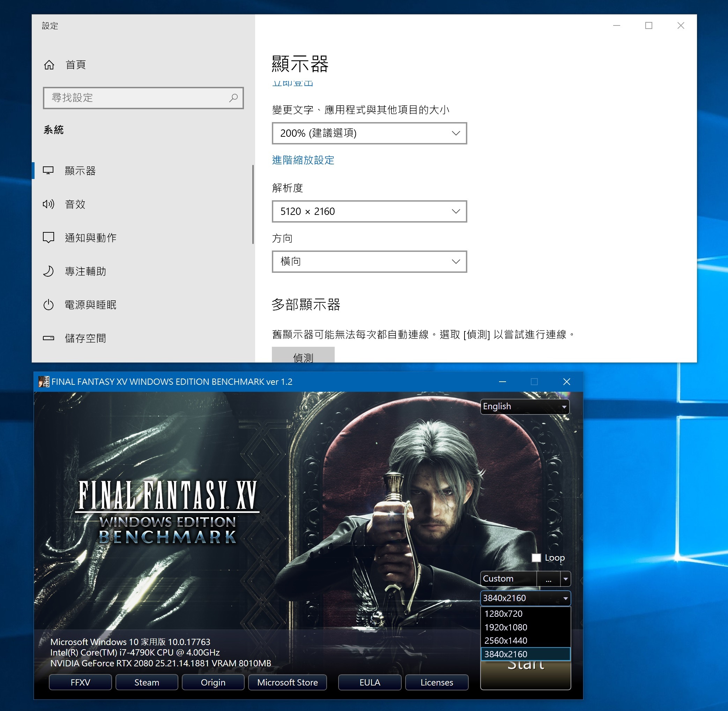Select 專注輔助 in Settings sidebar
This screenshot has width=728, height=711.
tap(143, 271)
